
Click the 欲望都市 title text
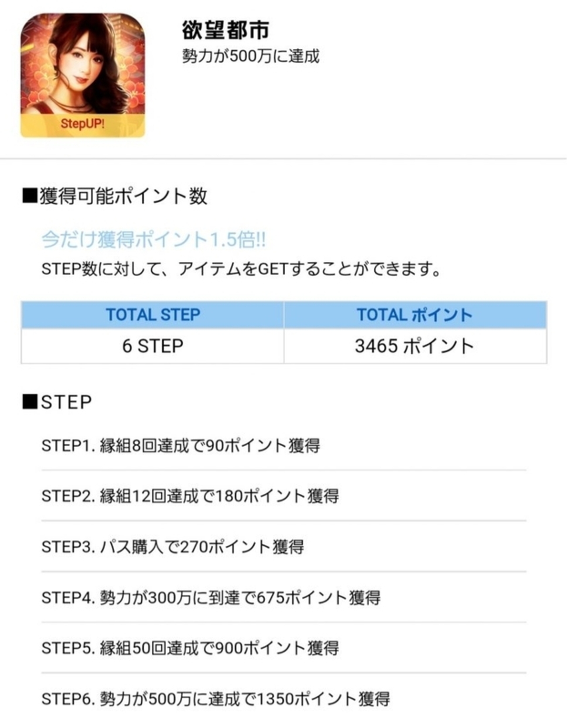click(x=225, y=30)
